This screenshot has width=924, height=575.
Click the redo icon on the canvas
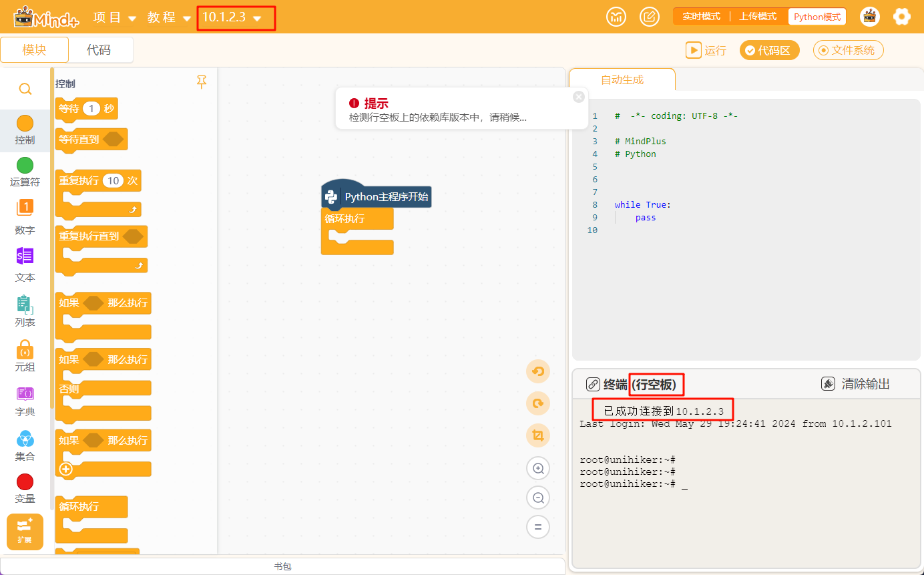click(x=537, y=403)
